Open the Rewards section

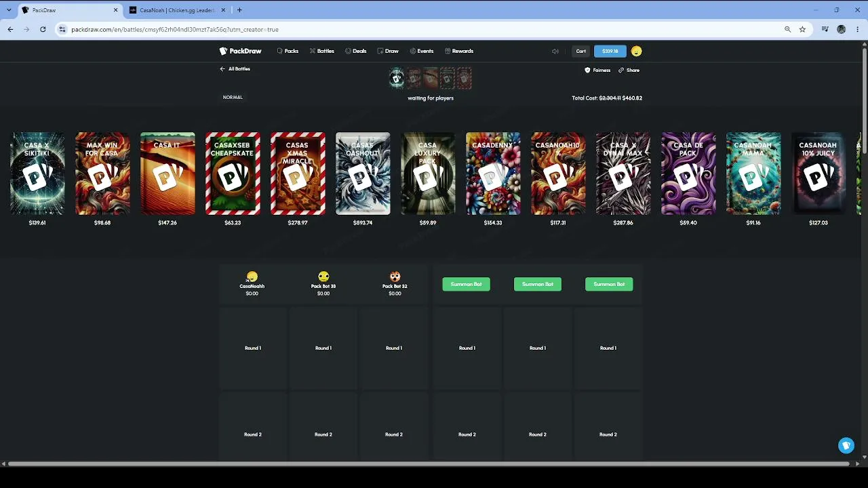(x=459, y=51)
